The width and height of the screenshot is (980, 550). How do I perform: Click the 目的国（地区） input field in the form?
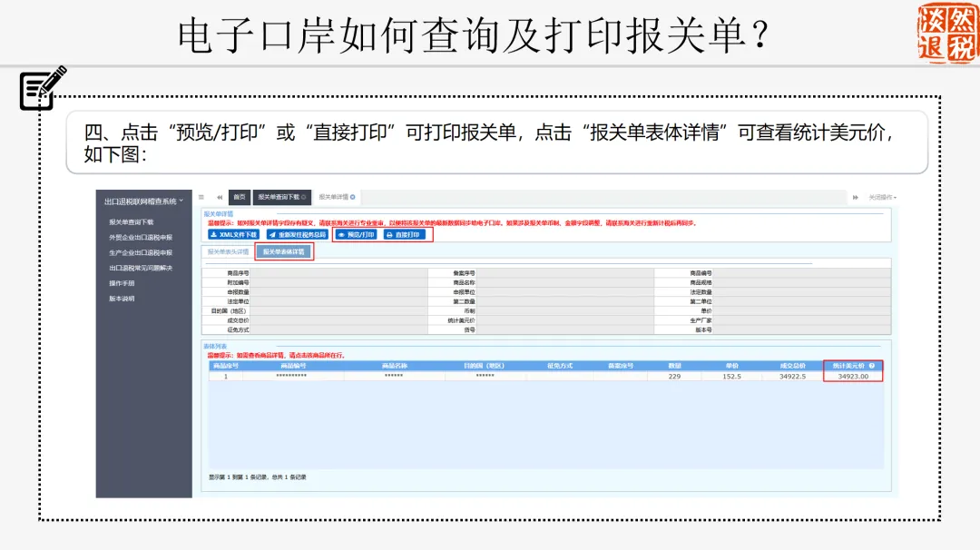coord(338,310)
